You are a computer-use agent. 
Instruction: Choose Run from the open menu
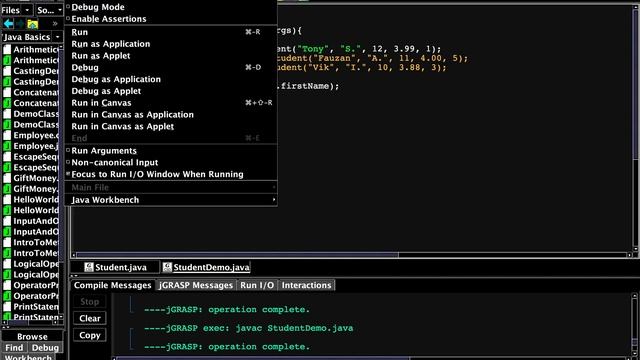[x=171, y=32]
